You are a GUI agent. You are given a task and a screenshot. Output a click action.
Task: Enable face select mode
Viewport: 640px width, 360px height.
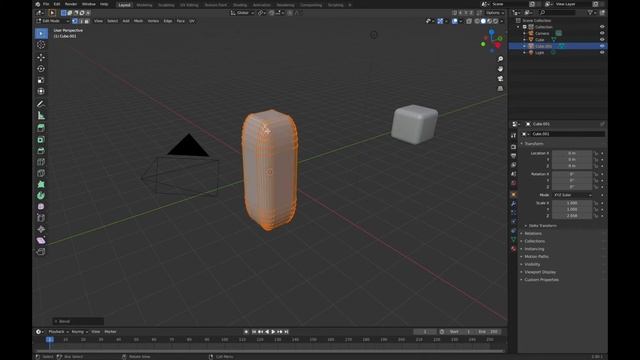point(87,21)
